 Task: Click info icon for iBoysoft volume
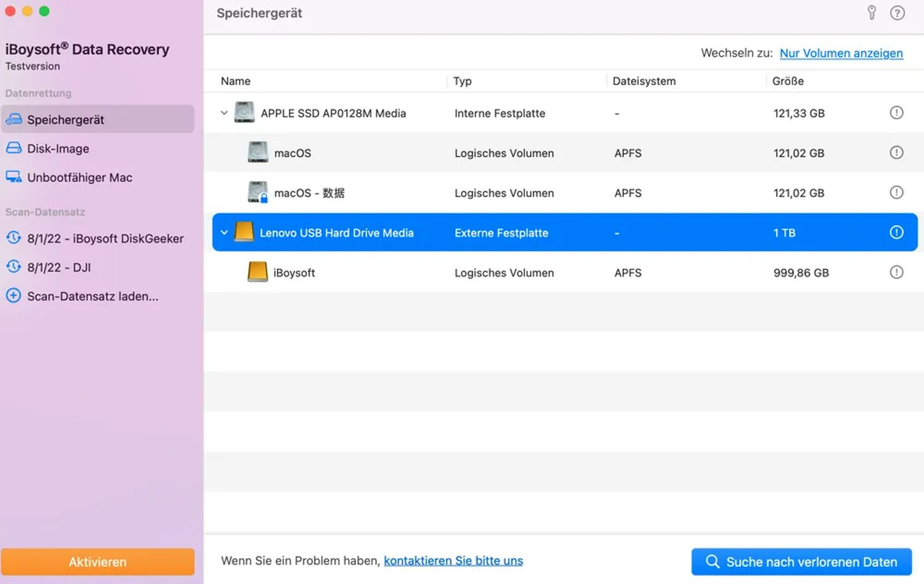(896, 272)
